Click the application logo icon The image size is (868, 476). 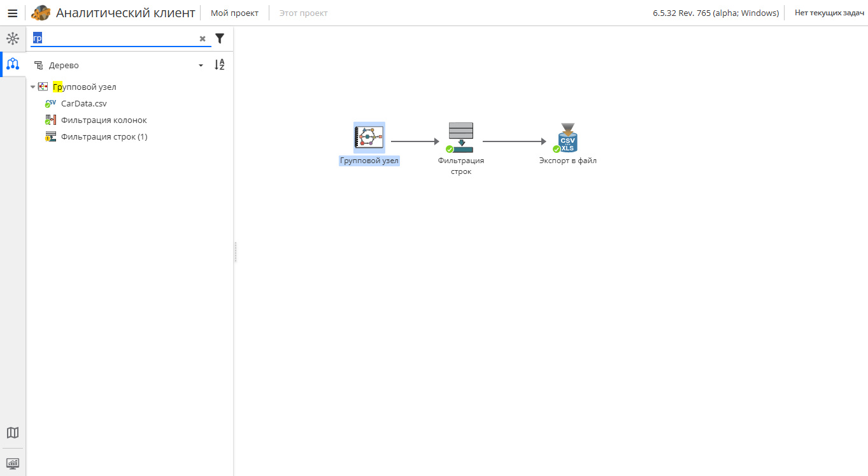tap(41, 13)
